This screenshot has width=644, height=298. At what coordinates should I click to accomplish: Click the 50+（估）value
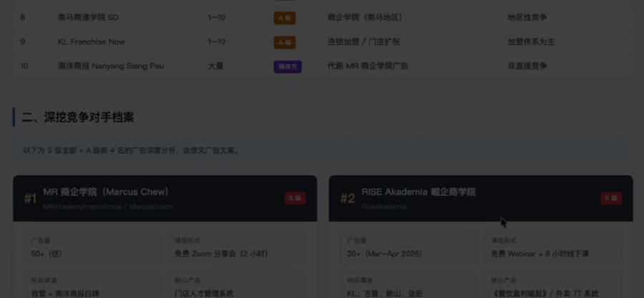pyautogui.click(x=47, y=254)
